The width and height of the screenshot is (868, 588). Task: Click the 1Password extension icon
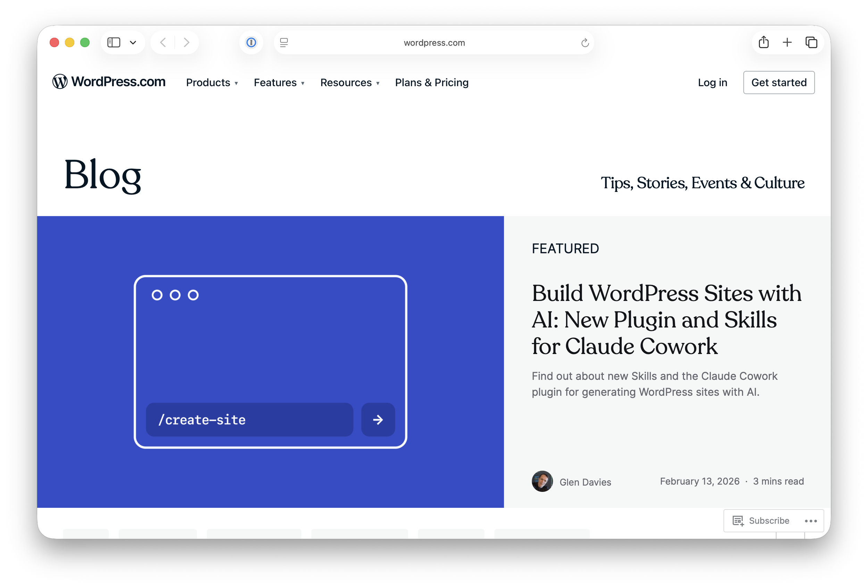coord(251,43)
